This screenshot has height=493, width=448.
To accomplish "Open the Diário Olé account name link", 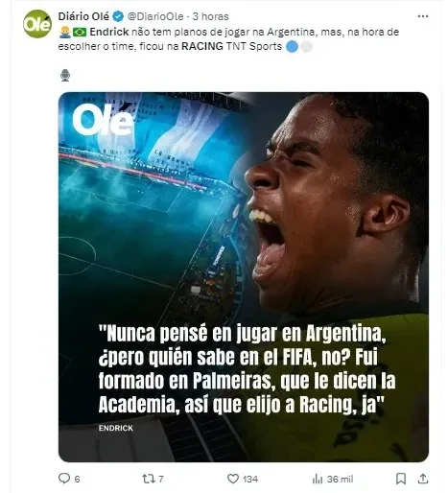I will [83, 16].
